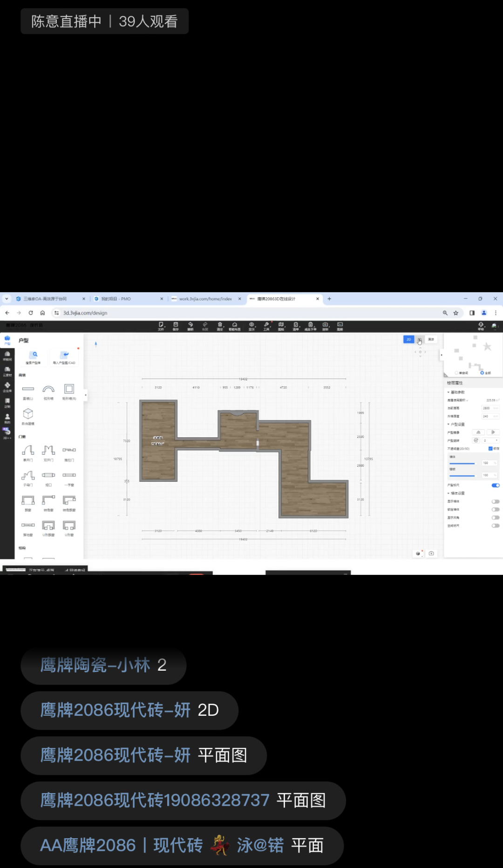Collapse the 基础参数 section
Image resolution: width=503 pixels, height=868 pixels.
click(x=449, y=392)
